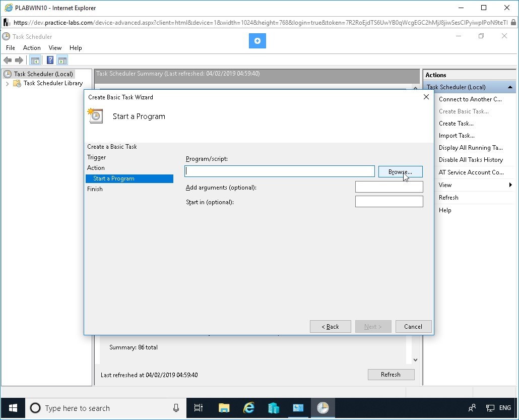Viewport: 519px width, 420px height.
Task: Select the Start a Program wizard step
Action: [129, 178]
